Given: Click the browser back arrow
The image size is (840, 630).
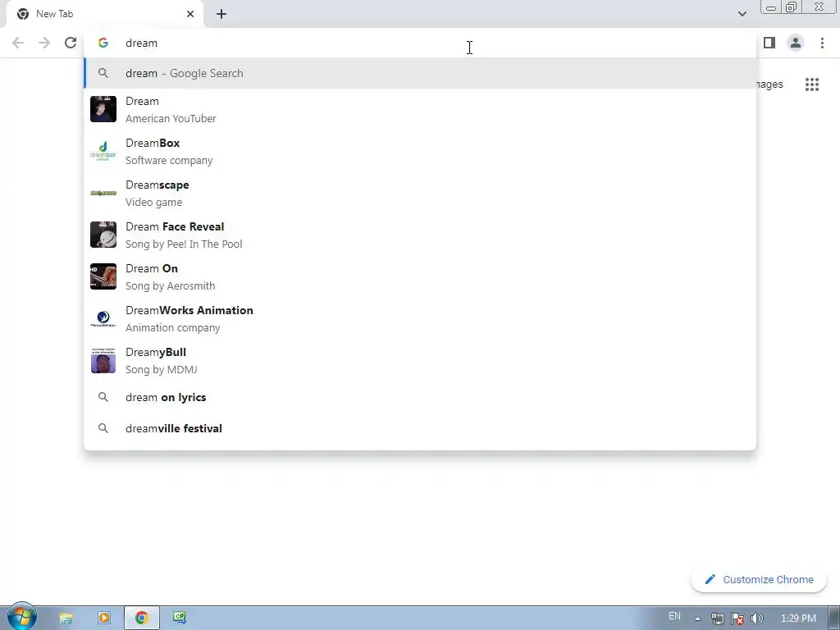Looking at the screenshot, I should pyautogui.click(x=18, y=43).
